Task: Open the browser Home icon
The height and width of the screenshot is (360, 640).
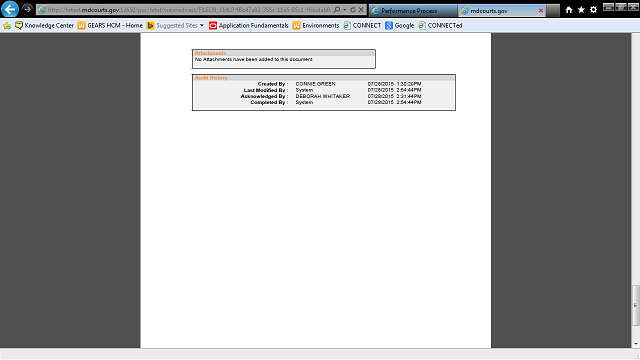Action: (569, 10)
